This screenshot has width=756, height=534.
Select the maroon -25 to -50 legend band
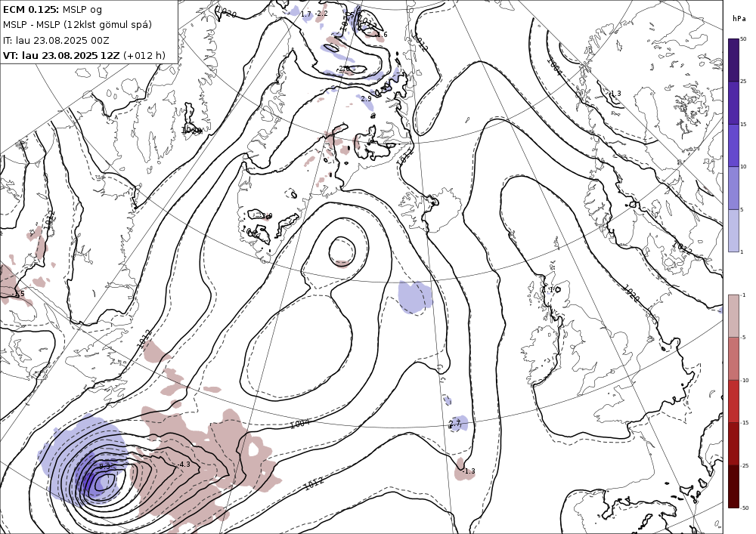[733, 486]
